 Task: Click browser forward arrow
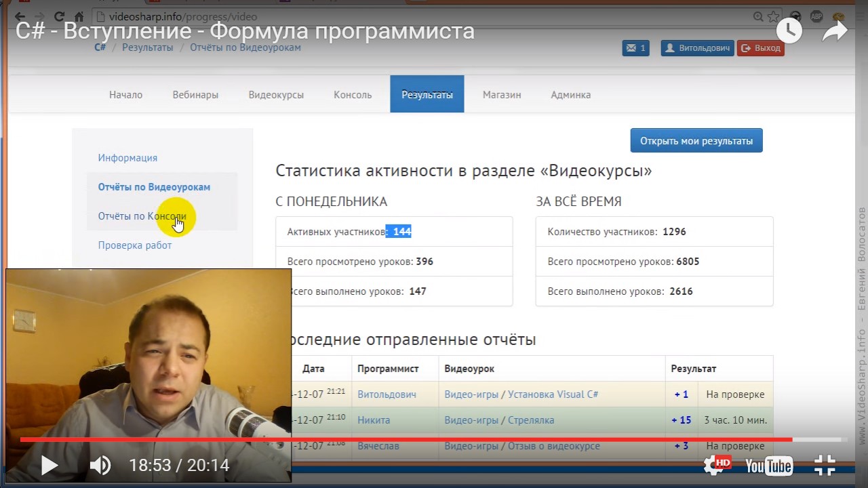[41, 16]
